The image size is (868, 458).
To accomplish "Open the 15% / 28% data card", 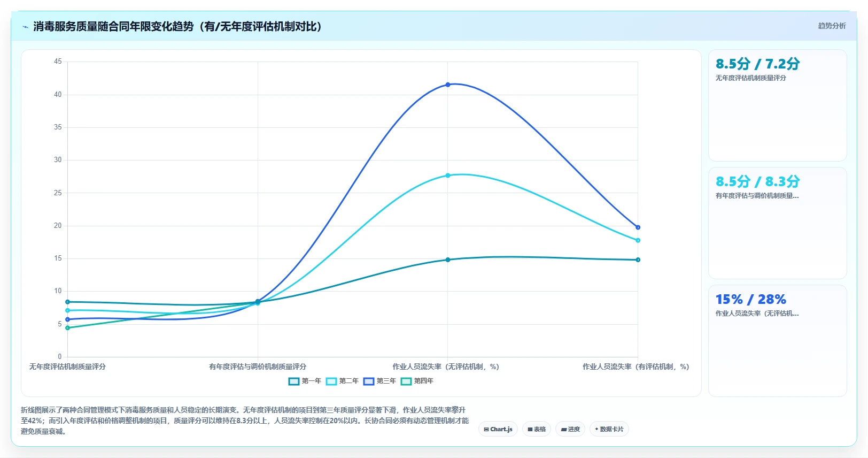I will pyautogui.click(x=778, y=341).
